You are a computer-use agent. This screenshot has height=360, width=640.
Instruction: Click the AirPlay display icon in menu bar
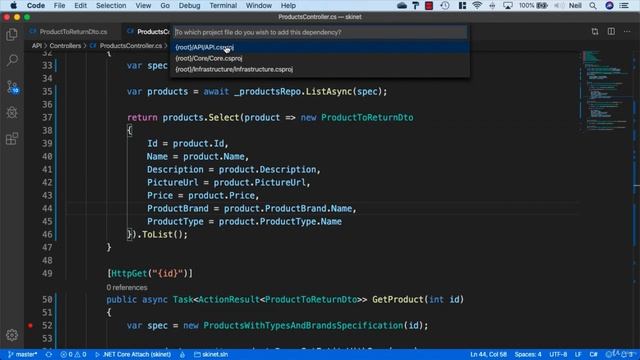pos(508,5)
